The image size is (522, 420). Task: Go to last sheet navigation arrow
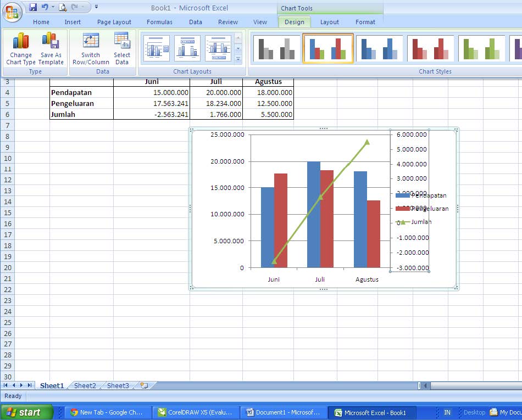[x=30, y=385]
